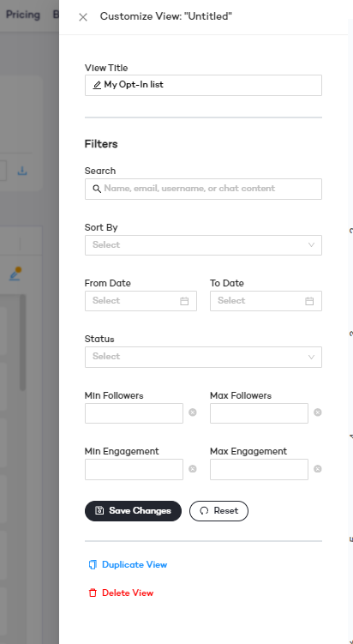This screenshot has height=644, width=353.
Task: Open the From Date picker
Action: [x=141, y=301]
